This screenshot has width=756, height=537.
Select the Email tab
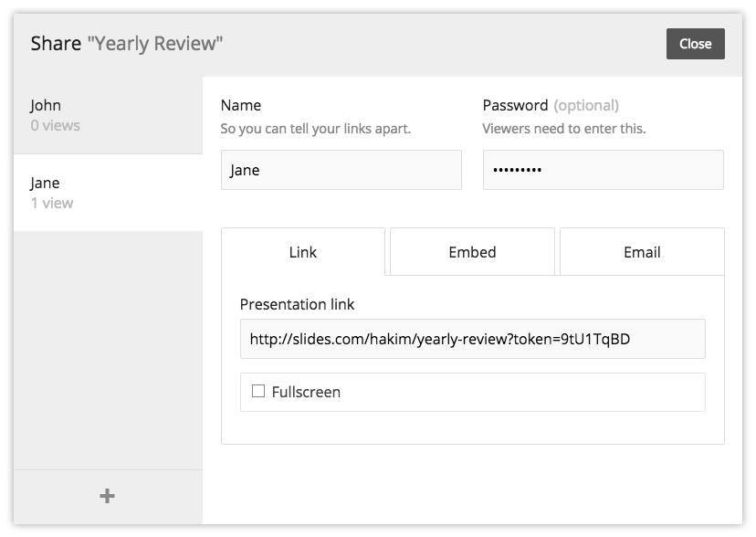(642, 252)
